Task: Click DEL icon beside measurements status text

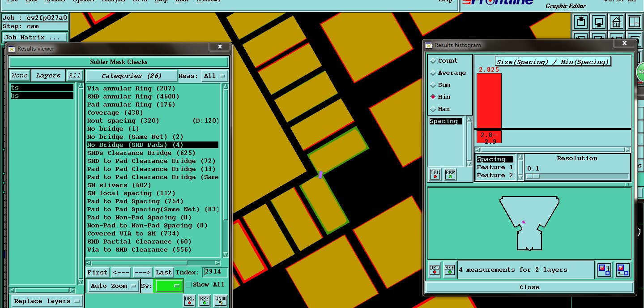Action: click(435, 269)
